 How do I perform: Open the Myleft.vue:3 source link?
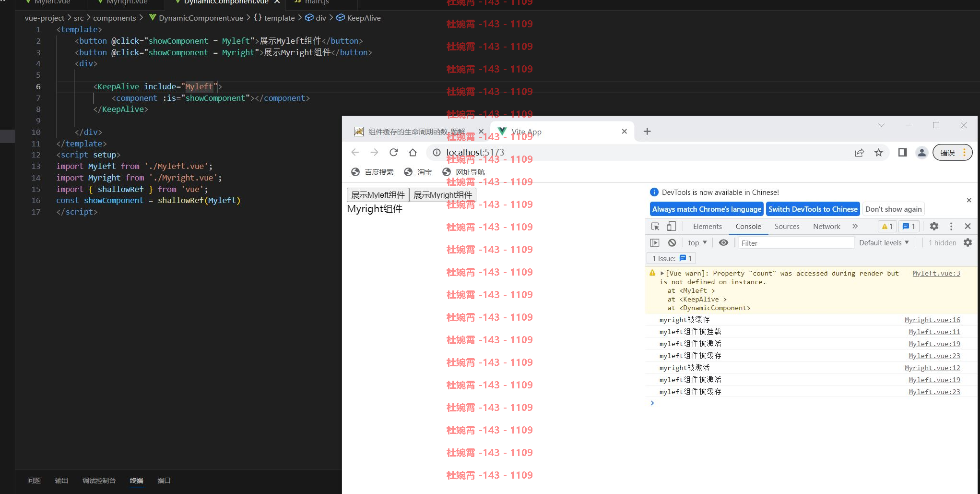pyautogui.click(x=936, y=273)
